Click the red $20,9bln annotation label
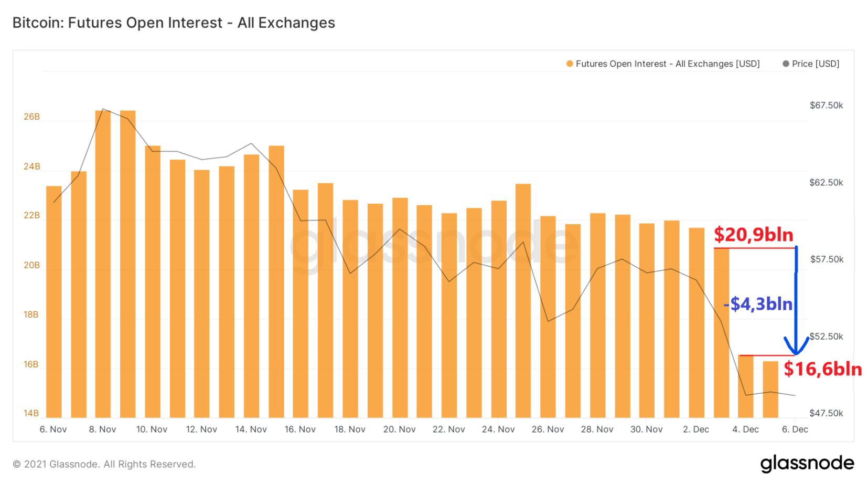Viewport: 868px width, 483px height. [x=753, y=235]
